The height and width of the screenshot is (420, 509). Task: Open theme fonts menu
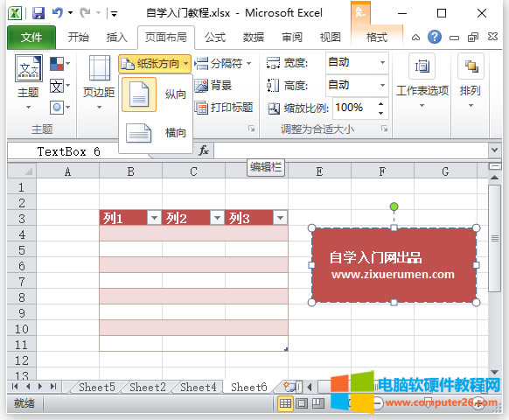coord(60,86)
